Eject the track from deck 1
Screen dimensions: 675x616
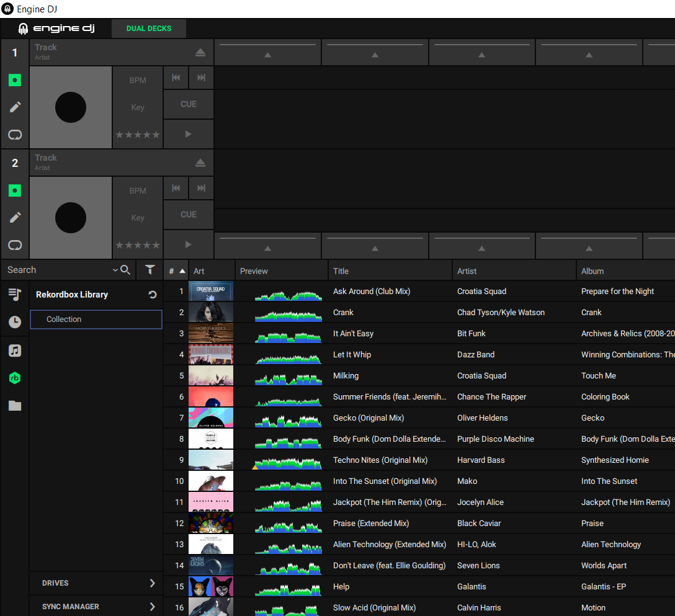click(x=200, y=53)
